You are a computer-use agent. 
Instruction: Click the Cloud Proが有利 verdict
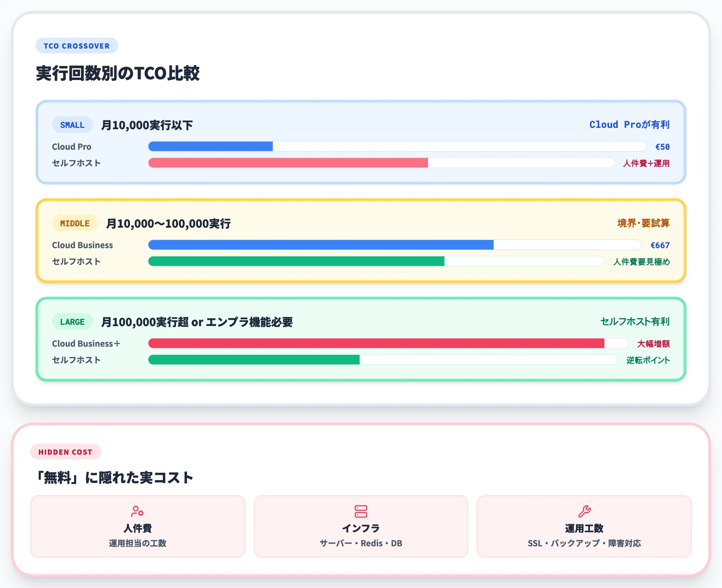point(629,124)
